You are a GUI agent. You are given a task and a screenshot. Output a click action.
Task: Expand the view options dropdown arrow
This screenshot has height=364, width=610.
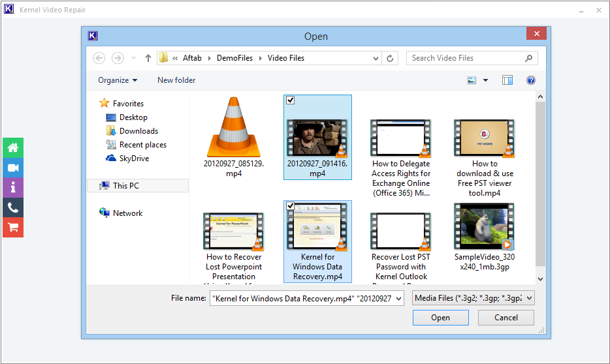(x=485, y=80)
